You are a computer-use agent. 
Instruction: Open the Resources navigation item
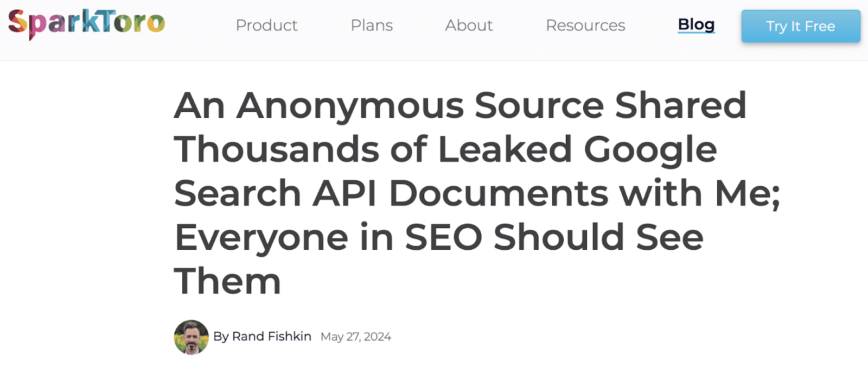585,26
